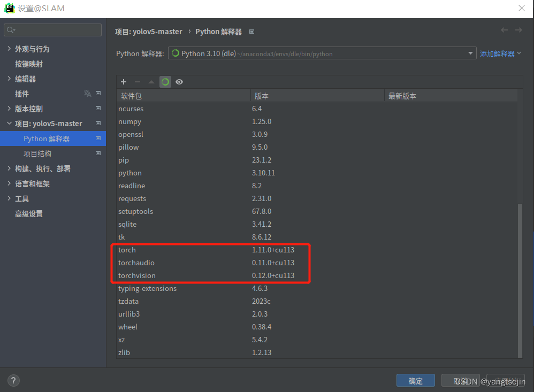Select the tk package row
The image size is (534, 392).
pyautogui.click(x=317, y=237)
